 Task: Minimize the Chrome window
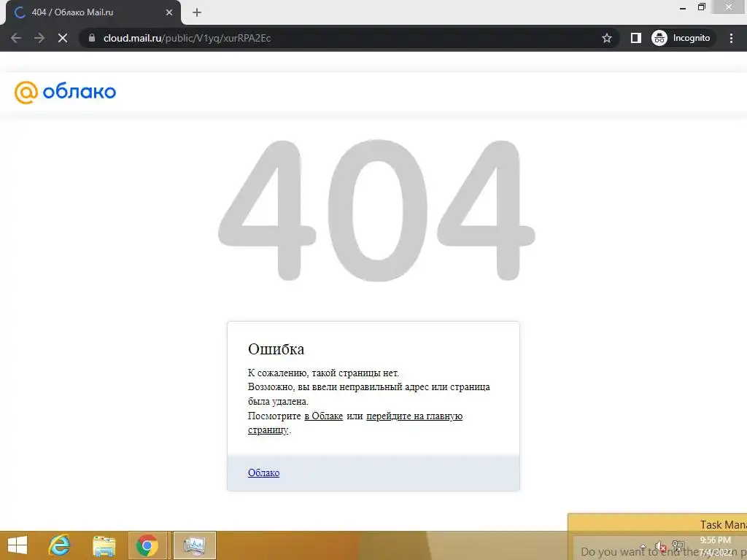coord(683,7)
